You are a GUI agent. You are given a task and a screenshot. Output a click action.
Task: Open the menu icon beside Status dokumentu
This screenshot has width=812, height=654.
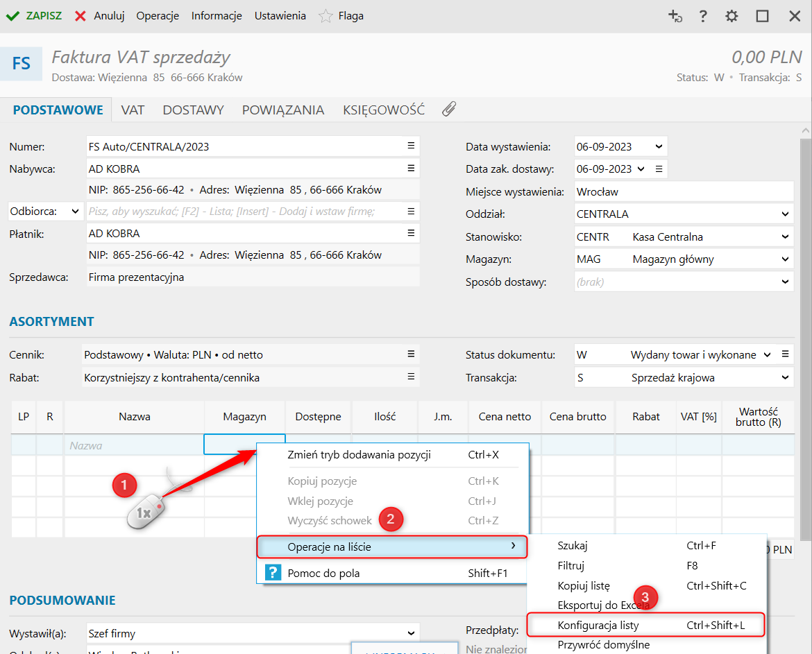(x=785, y=354)
